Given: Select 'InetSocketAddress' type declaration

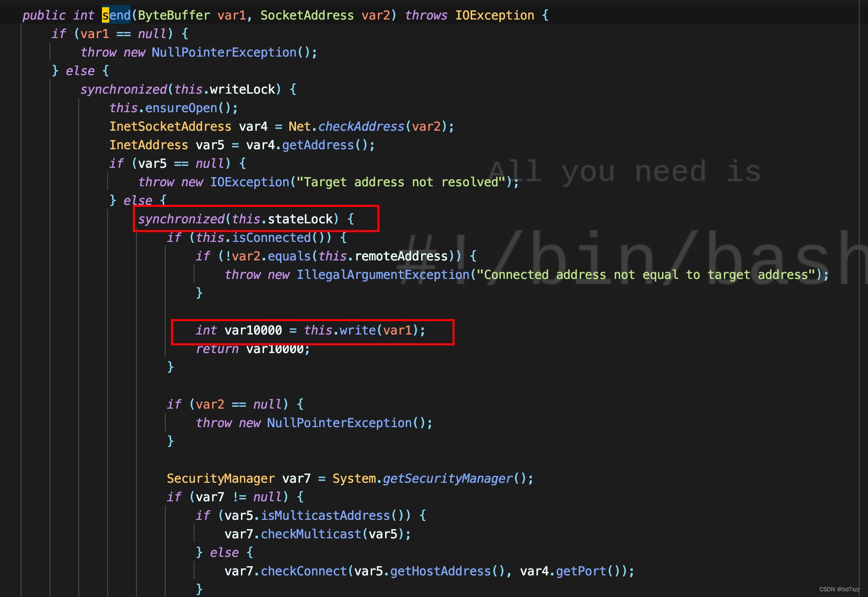Looking at the screenshot, I should point(170,127).
